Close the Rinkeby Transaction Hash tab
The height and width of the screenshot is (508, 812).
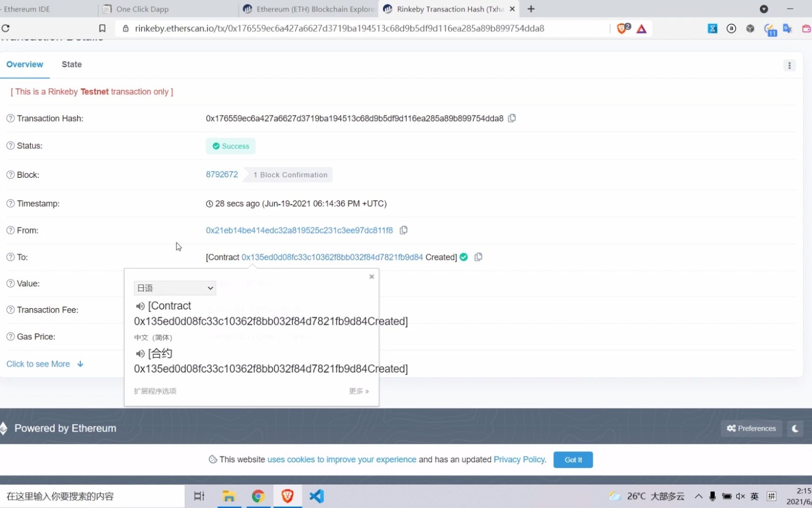tap(512, 9)
